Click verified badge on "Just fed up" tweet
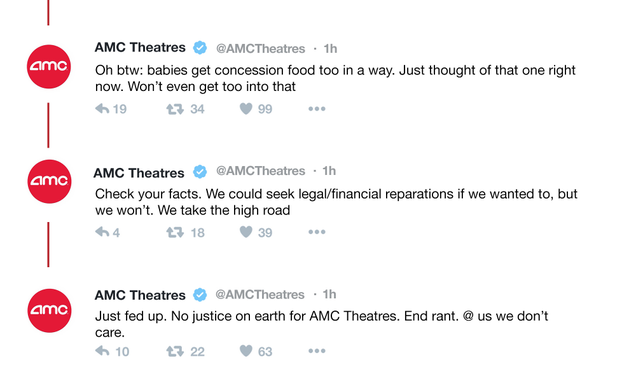 (x=200, y=294)
